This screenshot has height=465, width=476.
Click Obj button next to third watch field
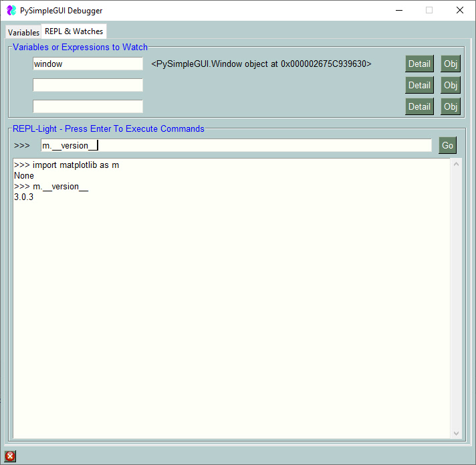point(451,106)
